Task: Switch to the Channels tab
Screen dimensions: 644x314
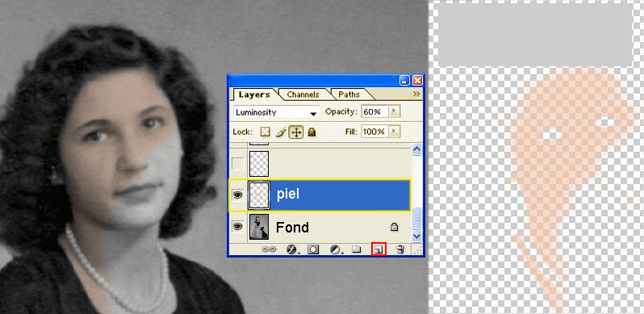Action: [x=303, y=94]
